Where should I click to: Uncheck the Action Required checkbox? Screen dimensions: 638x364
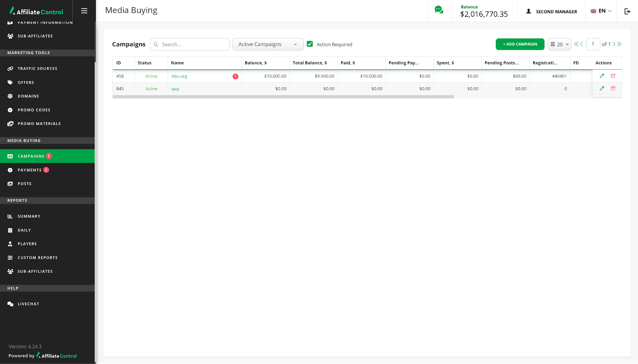pyautogui.click(x=310, y=44)
